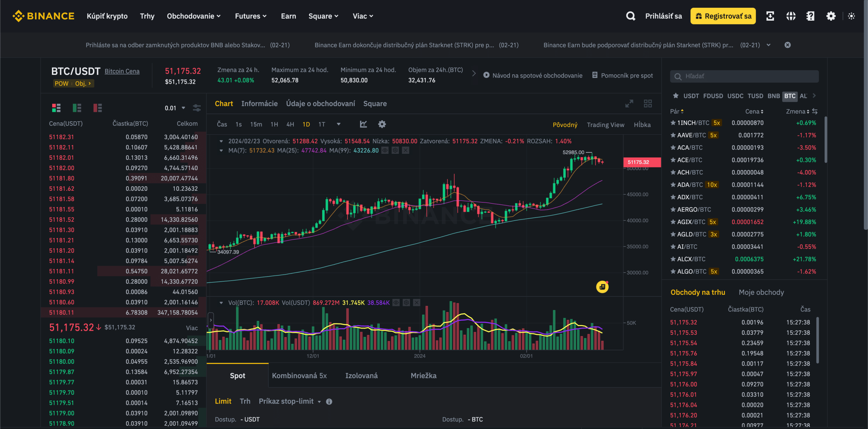Viewport: 868px width, 429px height.
Task: Open MA indicator settings gear
Action: point(395,150)
